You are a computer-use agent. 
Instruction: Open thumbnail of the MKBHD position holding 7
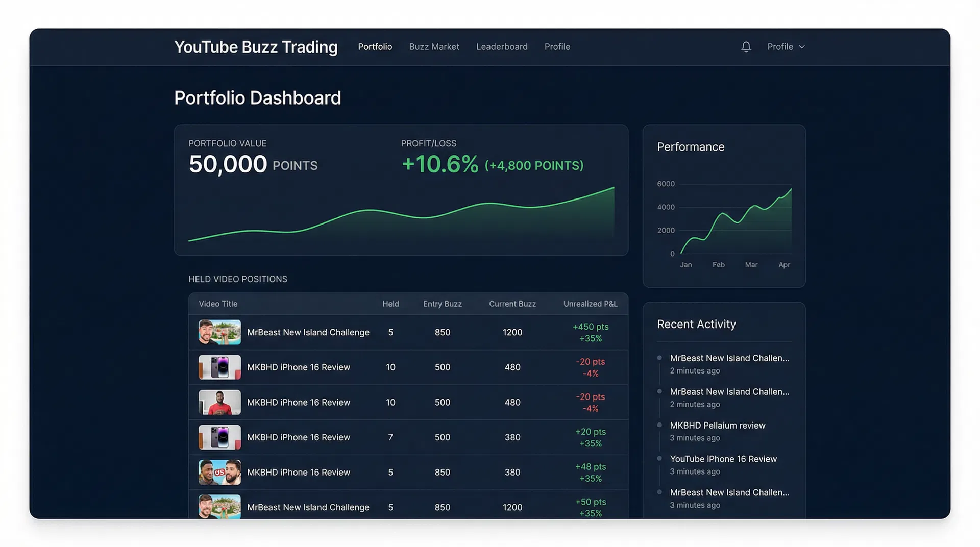click(x=219, y=437)
